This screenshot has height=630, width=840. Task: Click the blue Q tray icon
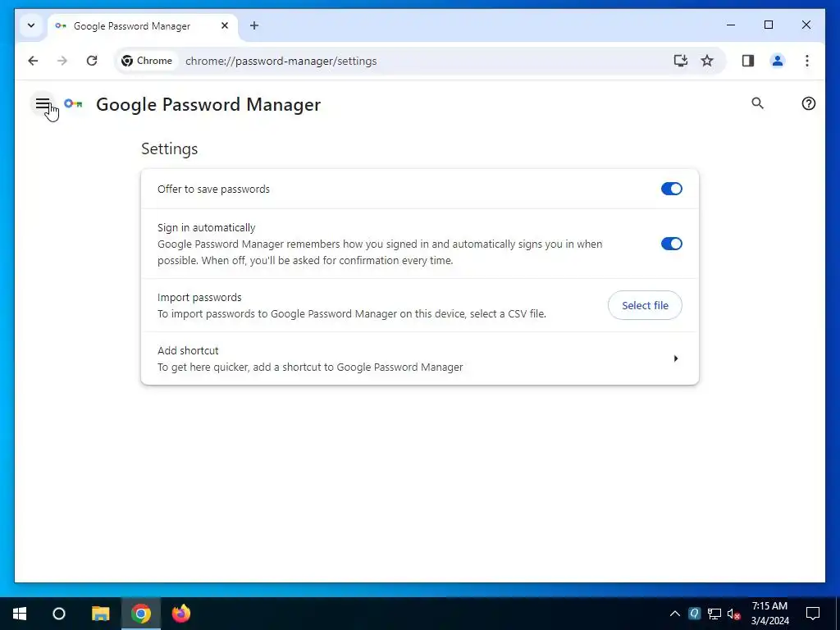694,614
